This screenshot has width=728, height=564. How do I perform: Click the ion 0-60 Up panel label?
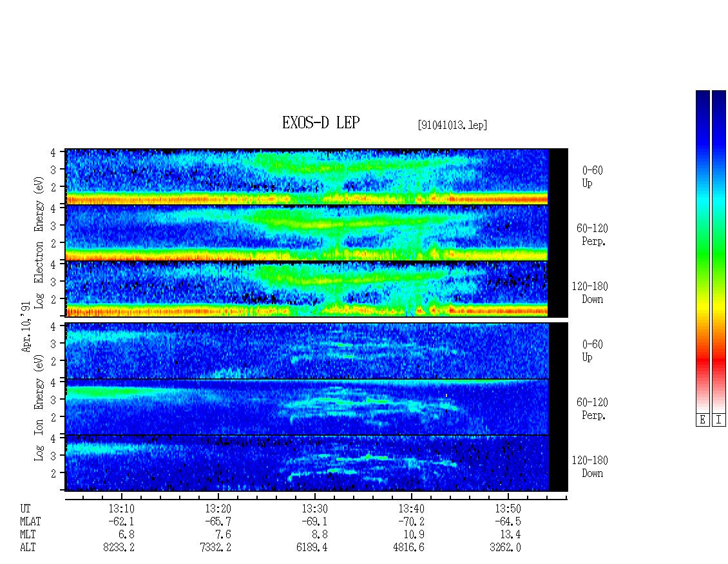coord(593,351)
